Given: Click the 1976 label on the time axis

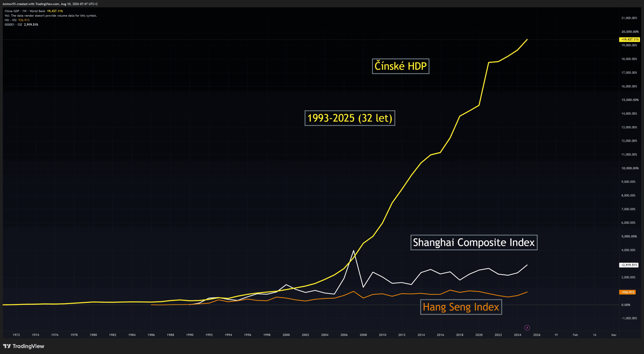Looking at the screenshot, I should point(55,335).
